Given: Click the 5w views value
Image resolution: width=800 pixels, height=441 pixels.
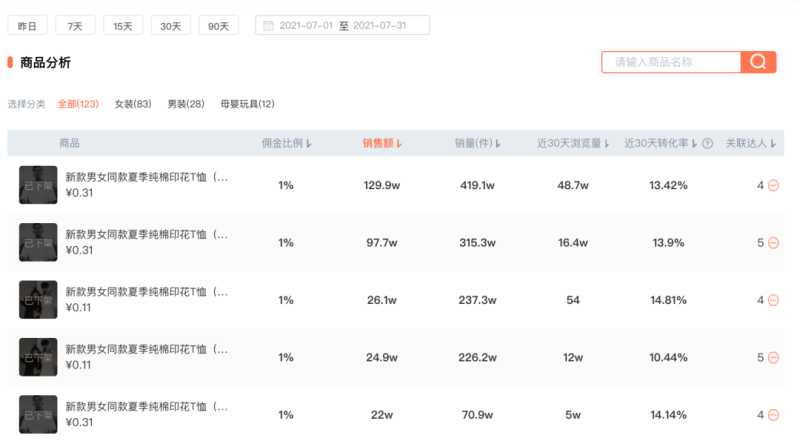Looking at the screenshot, I should (573, 415).
